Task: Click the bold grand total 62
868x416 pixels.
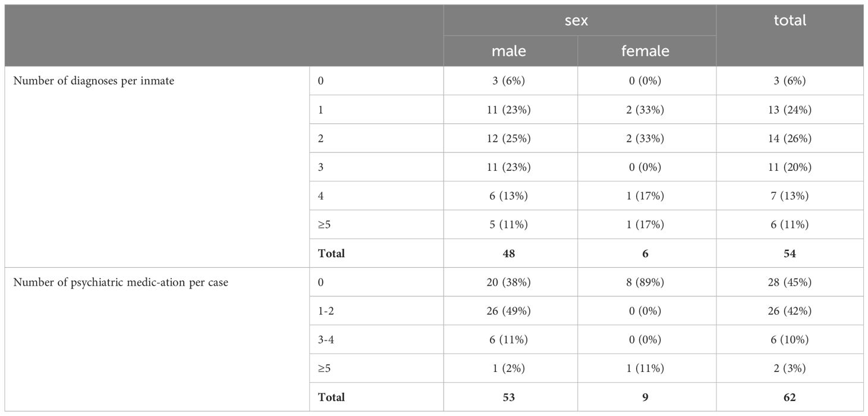Action: 790,397
